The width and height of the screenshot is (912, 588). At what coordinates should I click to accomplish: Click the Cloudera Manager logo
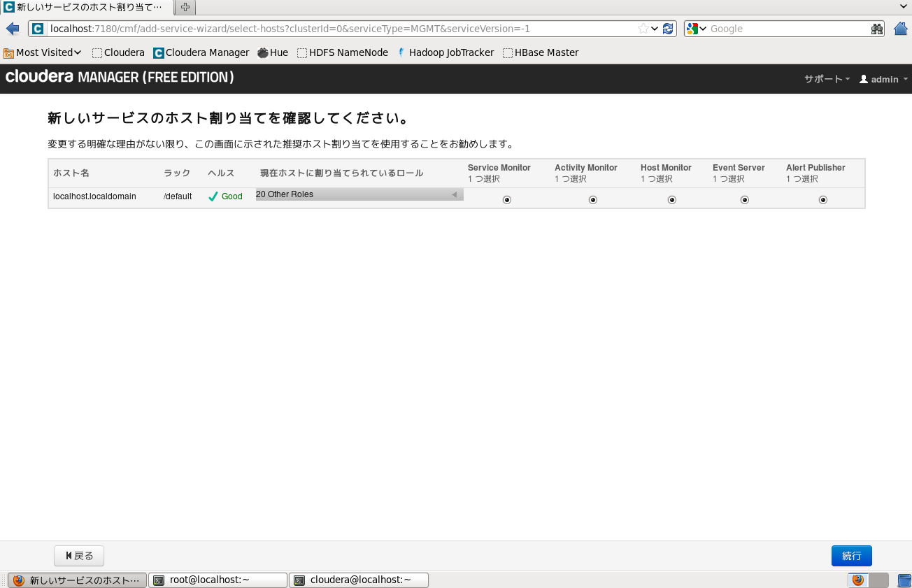coord(120,77)
